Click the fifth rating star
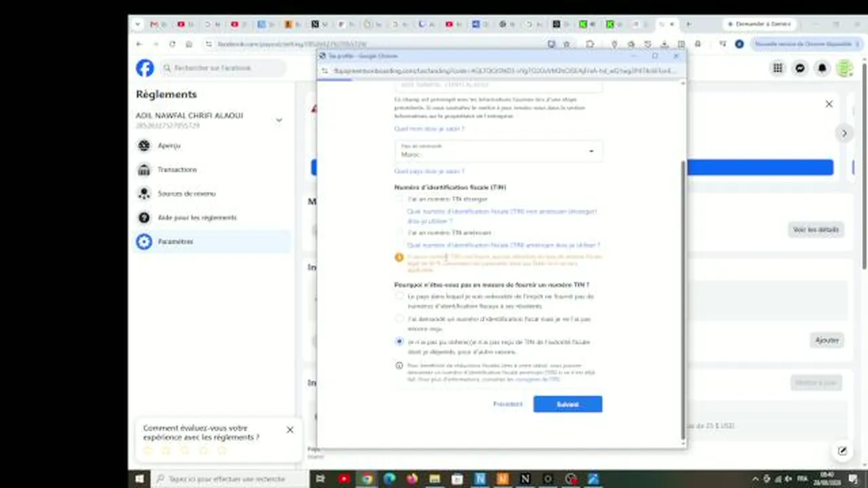The height and width of the screenshot is (488, 868). click(x=221, y=450)
